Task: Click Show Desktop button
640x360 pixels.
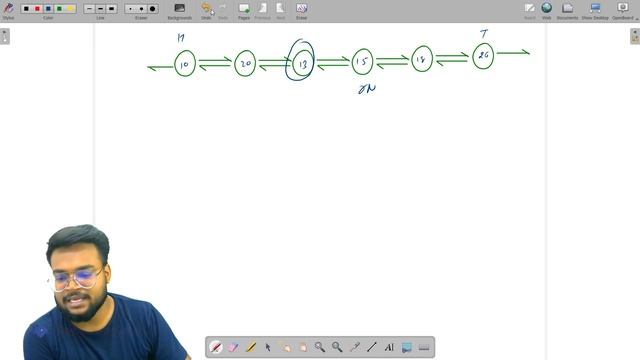Action: click(595, 11)
